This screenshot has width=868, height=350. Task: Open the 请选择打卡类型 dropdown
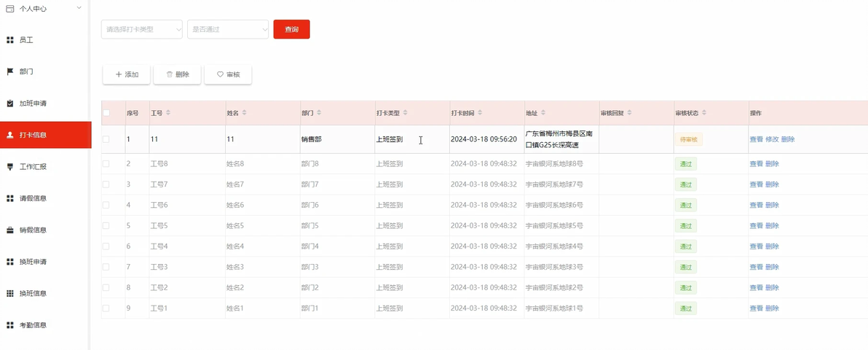click(x=142, y=29)
